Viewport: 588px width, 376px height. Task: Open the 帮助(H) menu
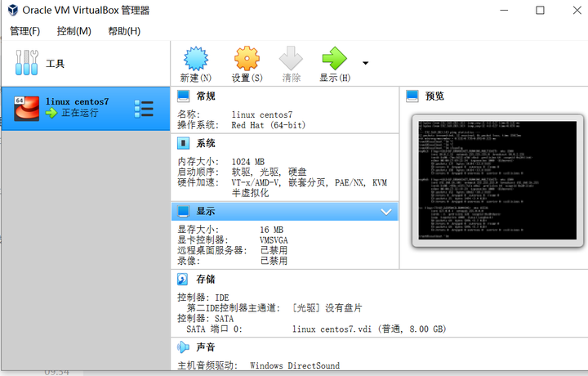point(124,31)
